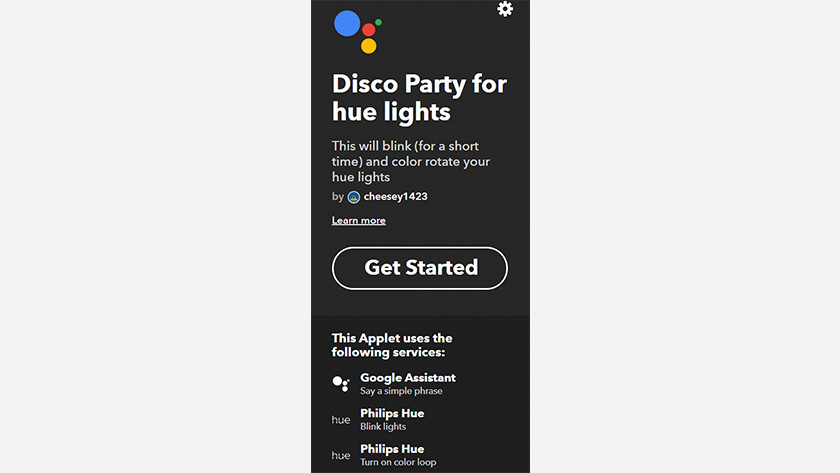This screenshot has width=840, height=473.
Task: Click the large blue circle of the Assistant logo
Action: 347,24
